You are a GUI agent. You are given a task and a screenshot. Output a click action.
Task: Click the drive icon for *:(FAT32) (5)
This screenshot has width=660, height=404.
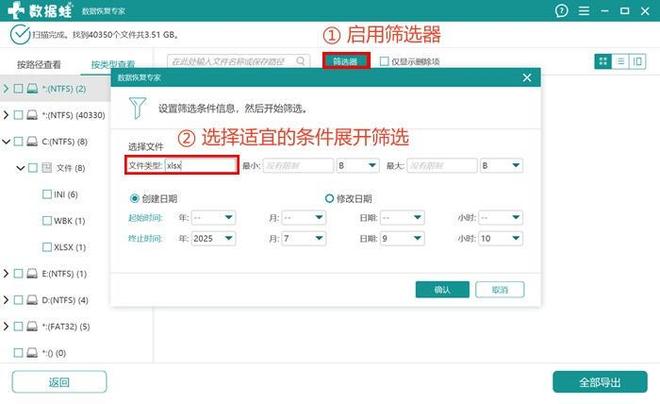(32, 326)
